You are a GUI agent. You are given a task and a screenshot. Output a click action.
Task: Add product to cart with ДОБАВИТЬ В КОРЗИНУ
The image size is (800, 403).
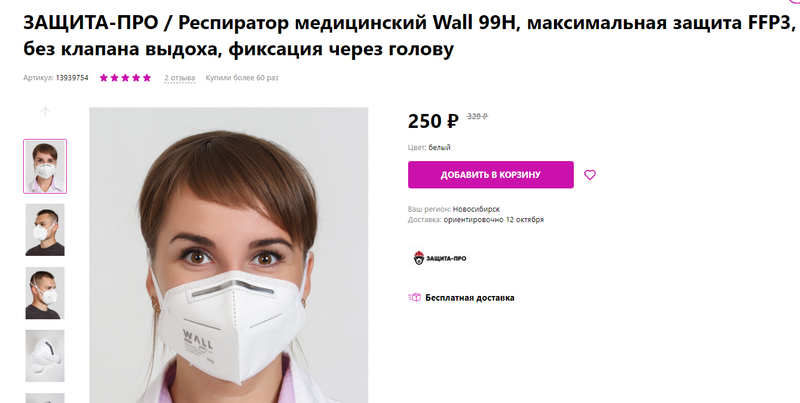pos(490,175)
